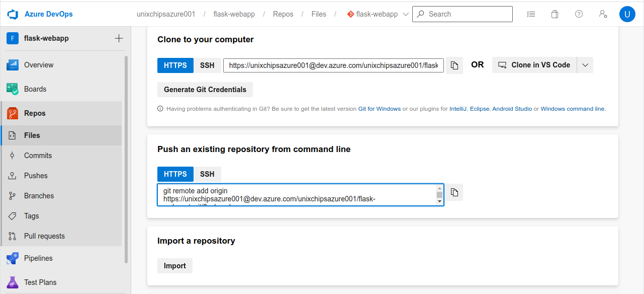Open the Boards section icon
This screenshot has height=294, width=644.
[x=13, y=89]
